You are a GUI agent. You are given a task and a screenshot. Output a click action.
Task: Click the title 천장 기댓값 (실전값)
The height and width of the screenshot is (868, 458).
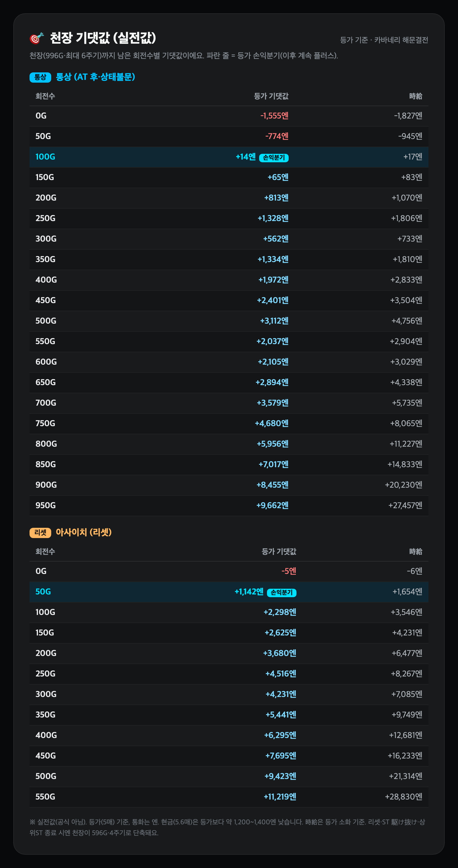click(x=103, y=38)
